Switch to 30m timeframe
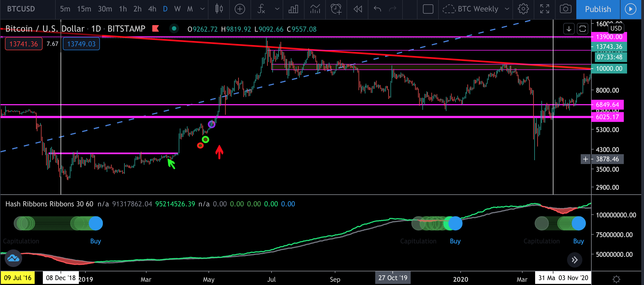Screen dimensions: 644x285 coord(105,9)
